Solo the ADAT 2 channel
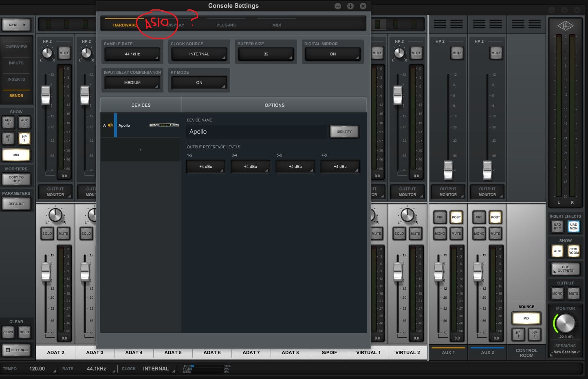Viewport: 588px width, 379px height. (x=47, y=234)
